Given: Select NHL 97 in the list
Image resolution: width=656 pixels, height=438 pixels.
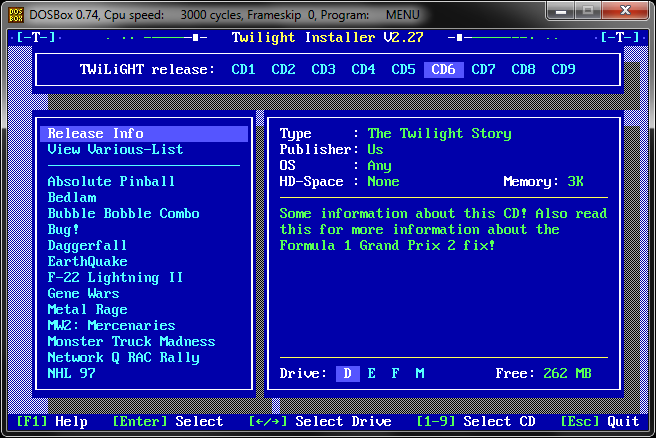Looking at the screenshot, I should 72,373.
